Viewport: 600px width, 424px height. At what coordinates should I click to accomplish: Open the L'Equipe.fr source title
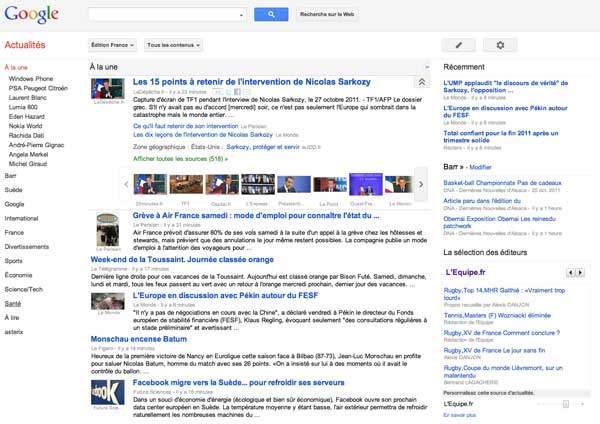[466, 272]
